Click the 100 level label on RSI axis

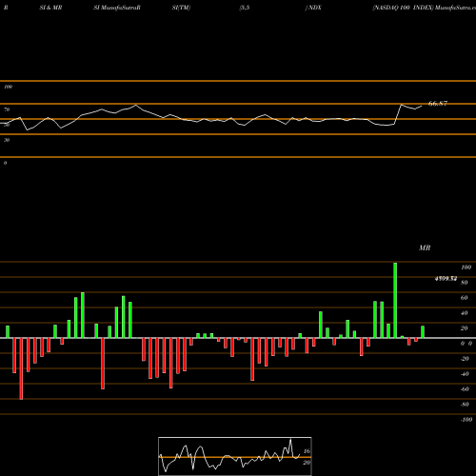tap(9, 87)
